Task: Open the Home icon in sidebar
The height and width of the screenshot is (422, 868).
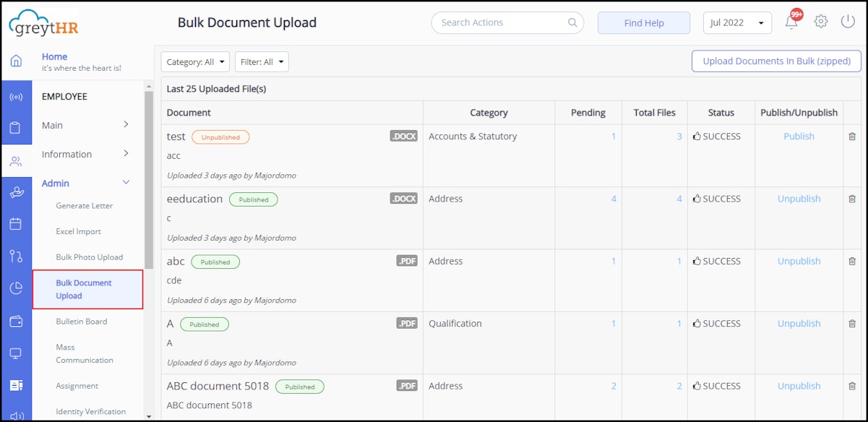Action: 16,61
